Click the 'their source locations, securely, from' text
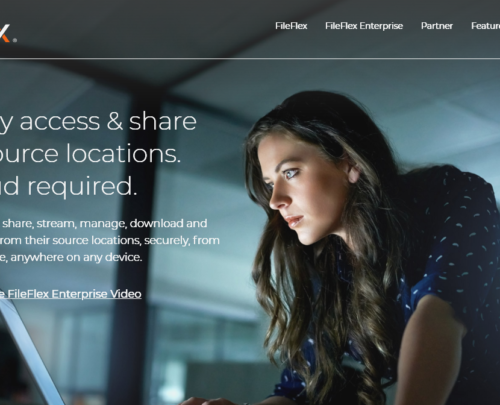500x405 pixels. pyautogui.click(x=110, y=240)
